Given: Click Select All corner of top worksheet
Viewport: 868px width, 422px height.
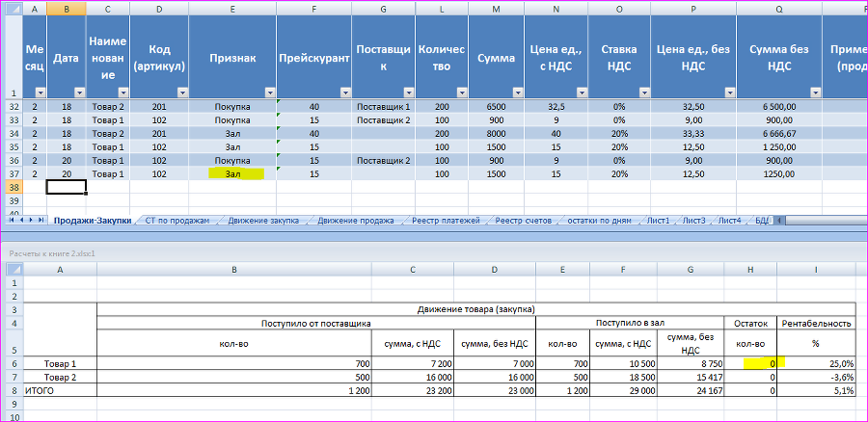Looking at the screenshot, I should coord(14,9).
